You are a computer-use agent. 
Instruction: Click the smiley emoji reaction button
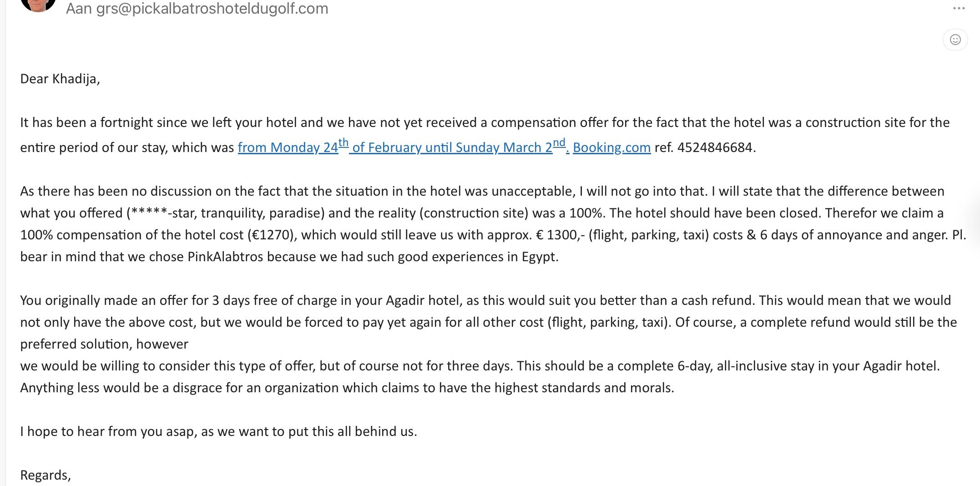click(955, 40)
